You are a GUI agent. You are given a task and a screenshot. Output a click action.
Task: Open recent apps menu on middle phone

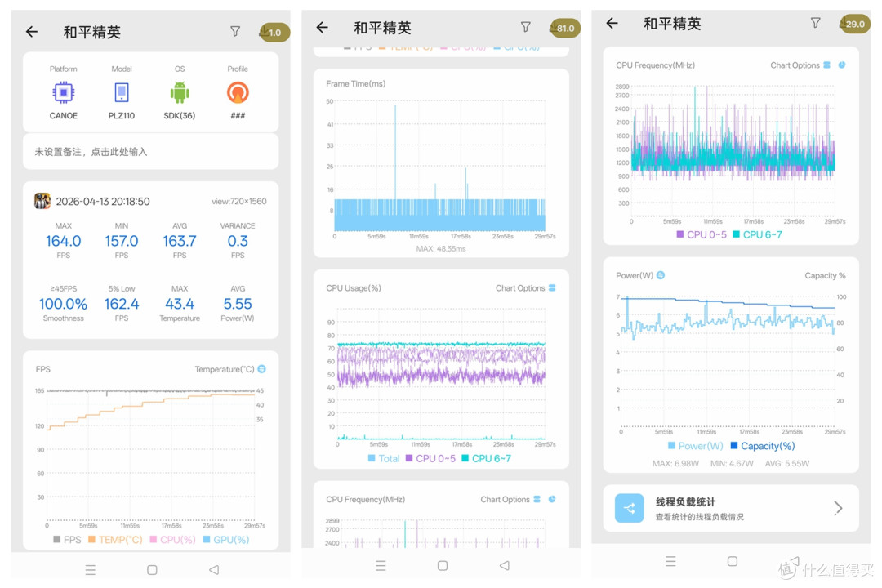click(381, 565)
